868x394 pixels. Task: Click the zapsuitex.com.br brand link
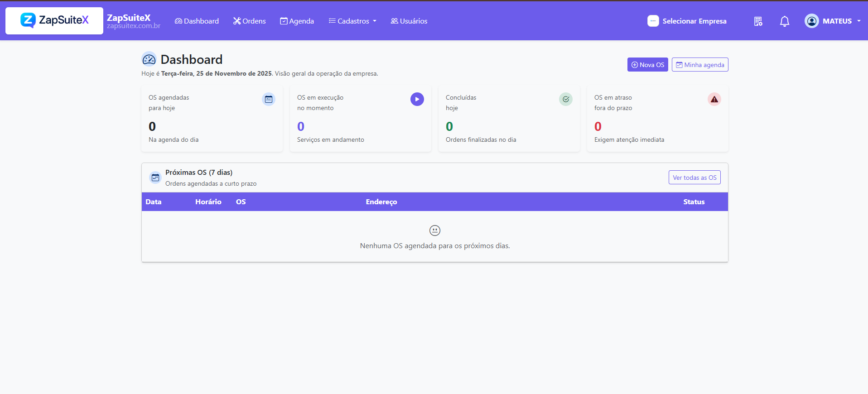pyautogui.click(x=134, y=26)
